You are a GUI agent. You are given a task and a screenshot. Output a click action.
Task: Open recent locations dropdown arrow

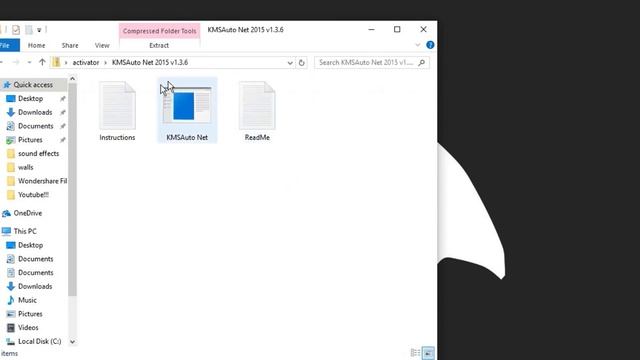pos(29,62)
